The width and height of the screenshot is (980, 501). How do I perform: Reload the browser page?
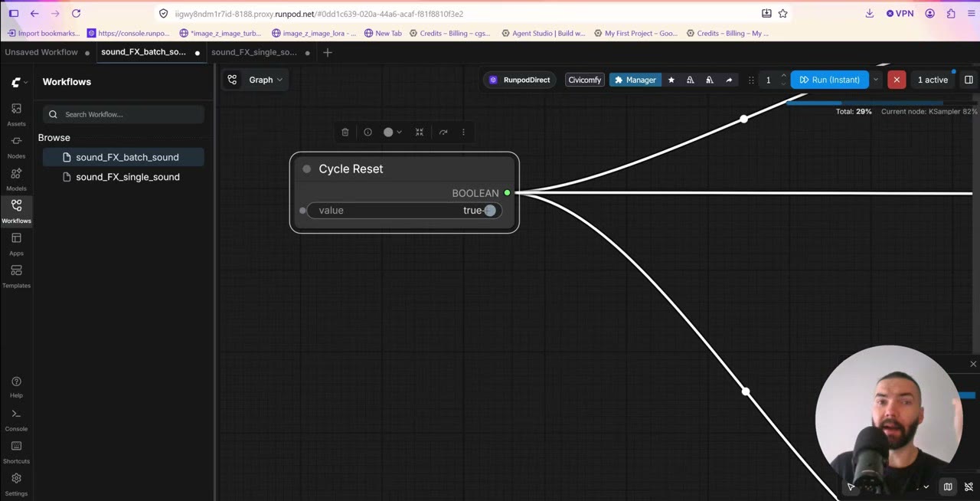76,13
